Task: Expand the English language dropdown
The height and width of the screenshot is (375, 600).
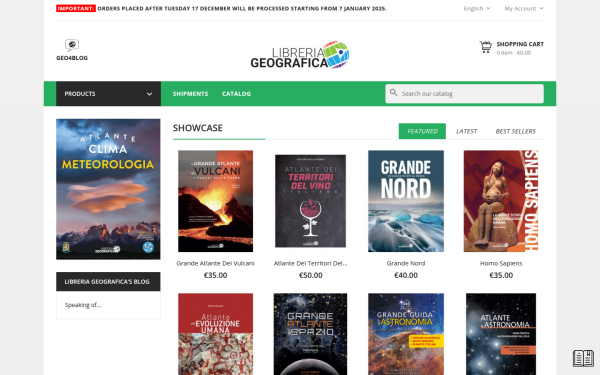Action: pos(477,8)
